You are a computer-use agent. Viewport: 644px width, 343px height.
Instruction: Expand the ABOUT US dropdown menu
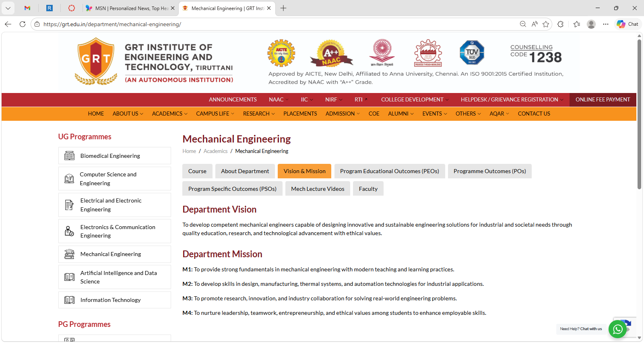click(x=128, y=114)
